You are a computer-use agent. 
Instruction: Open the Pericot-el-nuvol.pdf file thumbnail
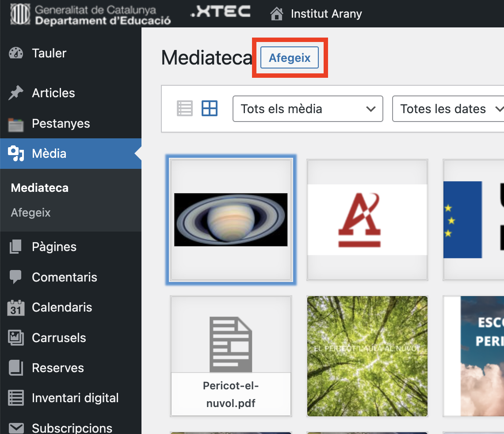231,356
